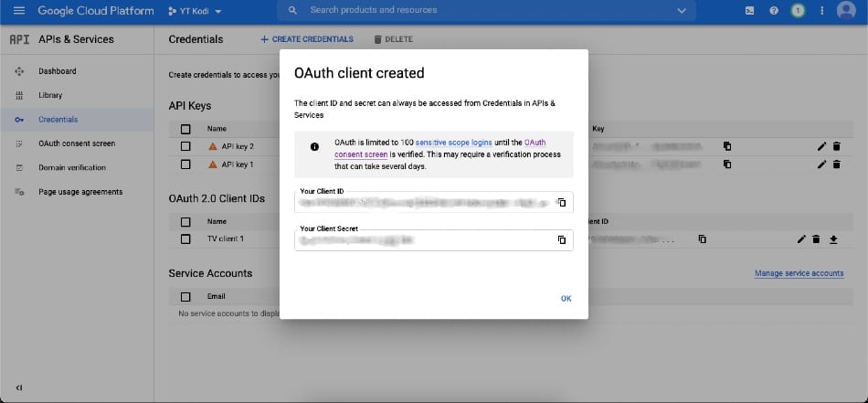Click the TV client 1 name
Viewport: 868px width, 403px height.
(226, 239)
